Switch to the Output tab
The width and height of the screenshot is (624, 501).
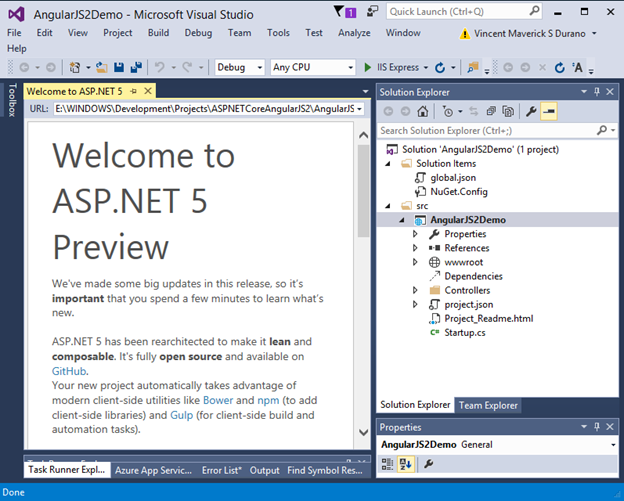pos(265,470)
